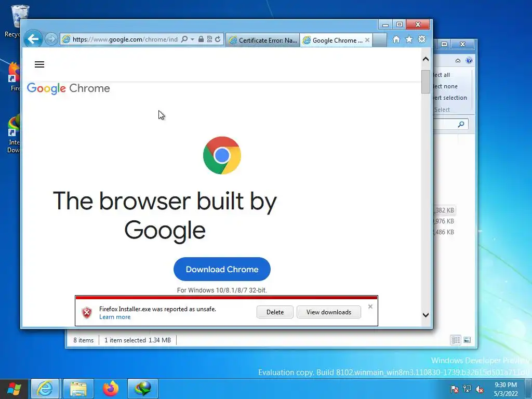Go back using the browser Back arrow
532x399 pixels.
click(33, 39)
